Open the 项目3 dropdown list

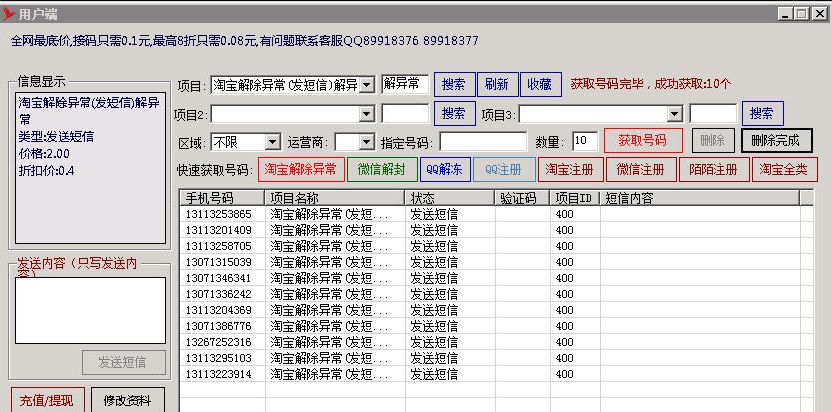674,114
